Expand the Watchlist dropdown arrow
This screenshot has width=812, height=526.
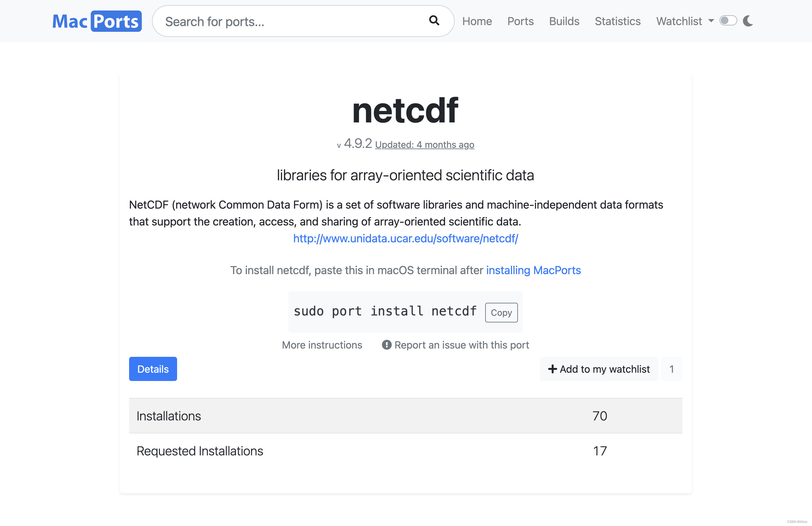tap(711, 21)
